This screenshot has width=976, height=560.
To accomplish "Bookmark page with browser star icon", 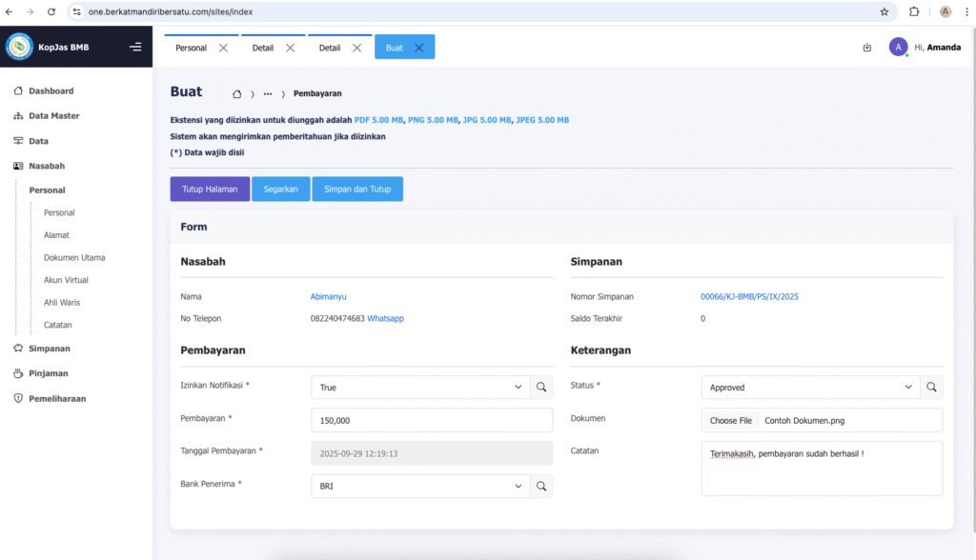I will tap(884, 11).
